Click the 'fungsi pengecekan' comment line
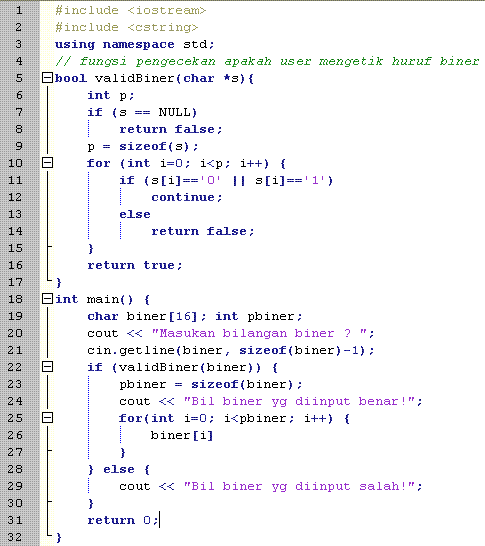The width and height of the screenshot is (485, 546). point(267,61)
